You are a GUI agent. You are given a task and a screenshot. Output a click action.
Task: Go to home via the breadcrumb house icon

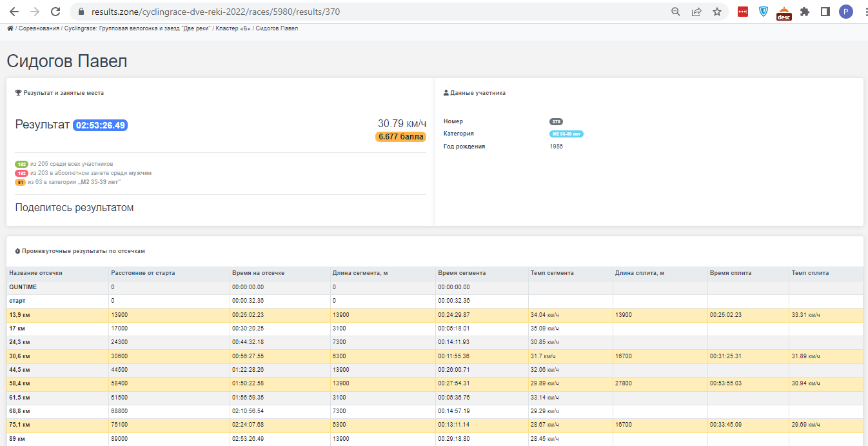[10, 28]
